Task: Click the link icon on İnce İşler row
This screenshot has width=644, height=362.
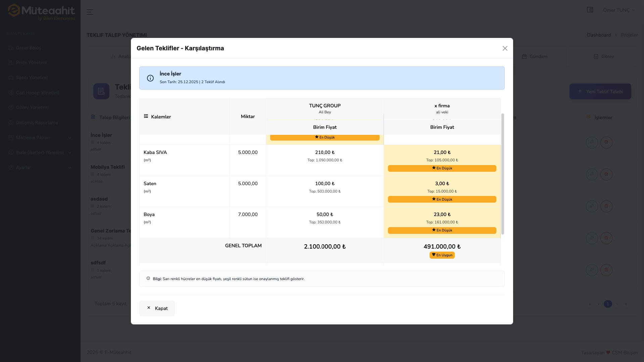Action: coord(592,142)
